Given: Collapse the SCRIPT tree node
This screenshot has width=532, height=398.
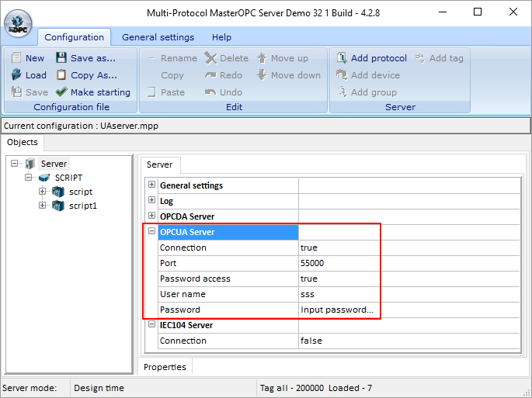Looking at the screenshot, I should coord(29,178).
